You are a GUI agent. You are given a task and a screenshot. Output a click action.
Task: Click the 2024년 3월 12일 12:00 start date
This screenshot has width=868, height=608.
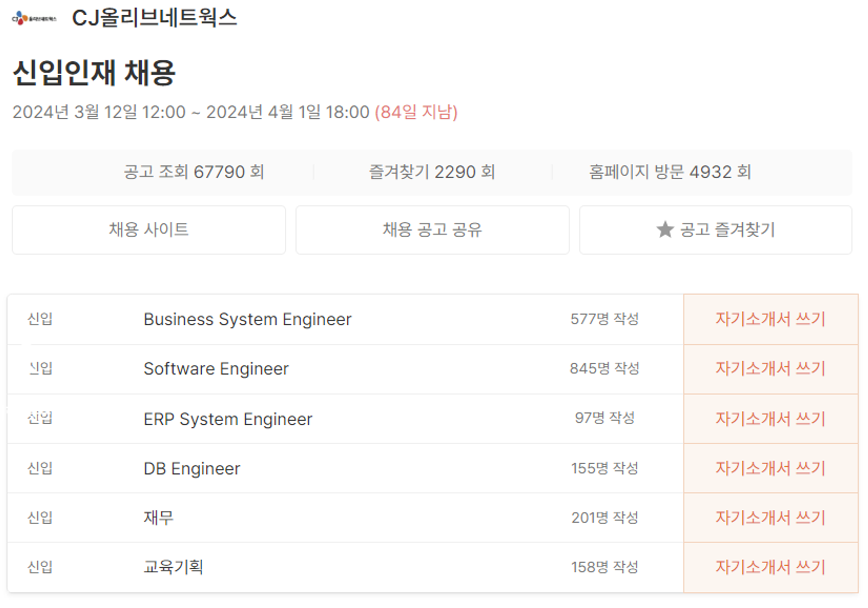pos(99,112)
